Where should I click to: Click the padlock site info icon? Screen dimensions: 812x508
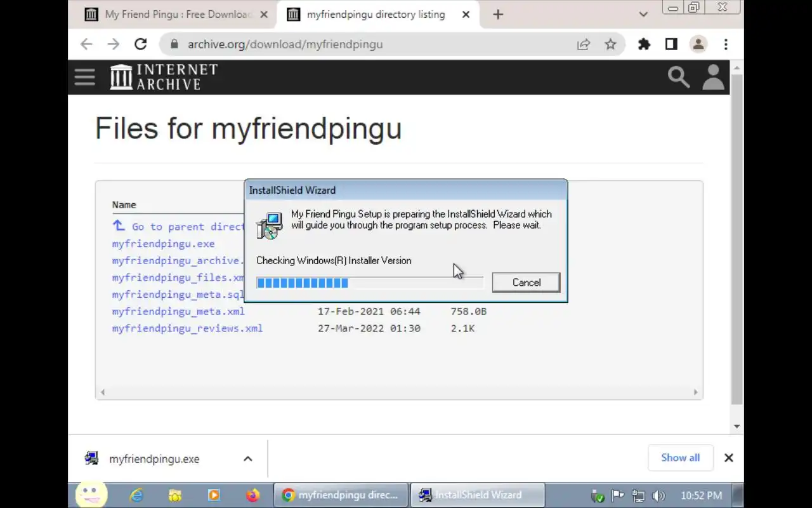[x=174, y=44]
